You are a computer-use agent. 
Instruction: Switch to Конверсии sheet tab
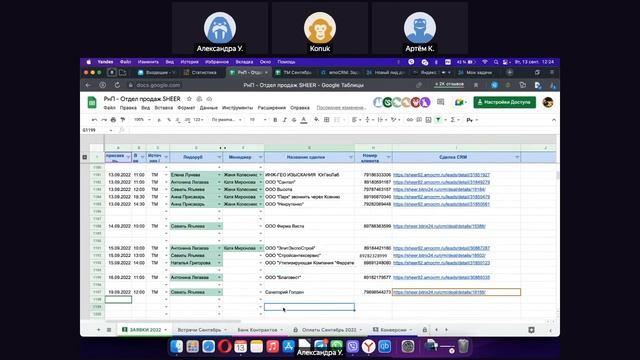pos(392,330)
